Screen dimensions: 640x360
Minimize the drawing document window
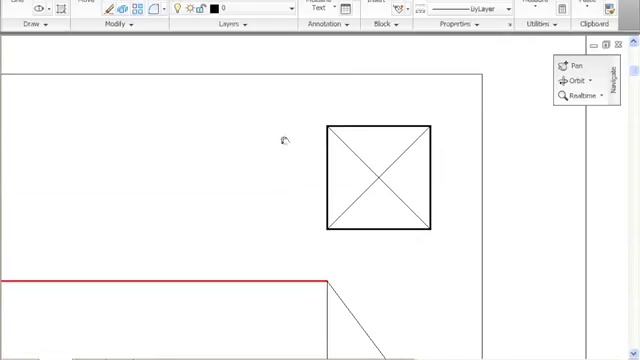[594, 45]
